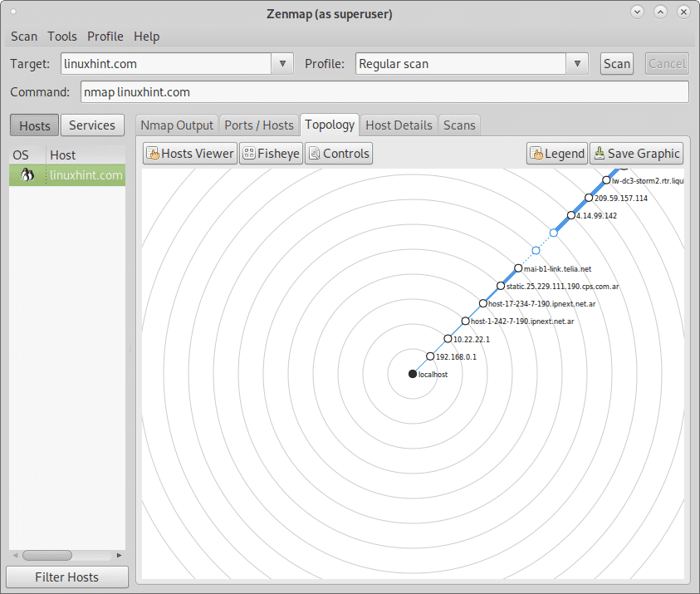Switch to the Host Details tab

(399, 125)
